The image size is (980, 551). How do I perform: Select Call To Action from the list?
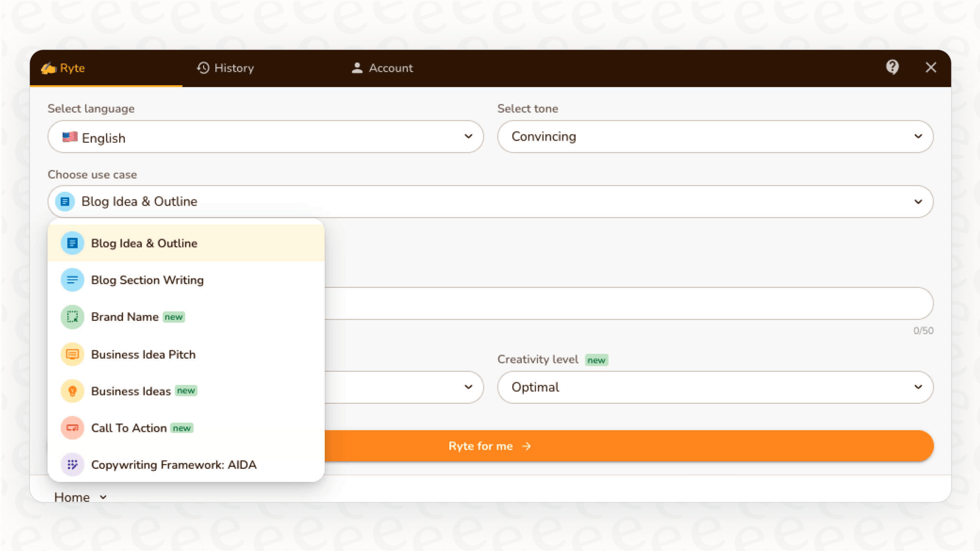click(x=128, y=428)
